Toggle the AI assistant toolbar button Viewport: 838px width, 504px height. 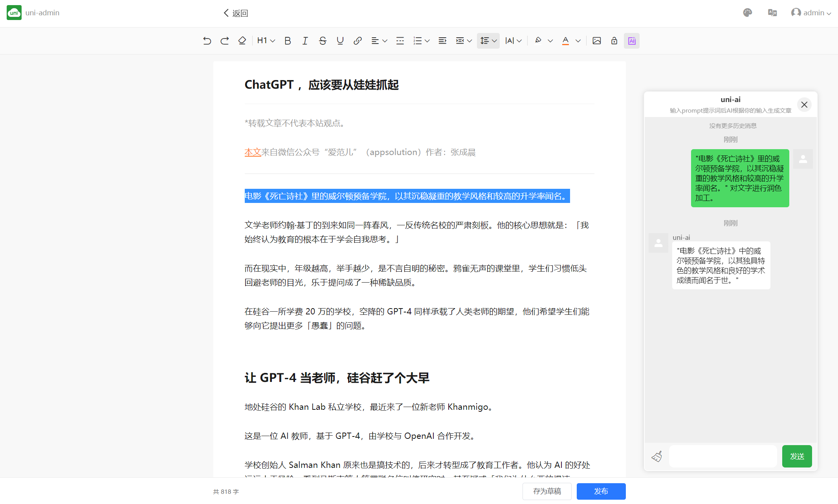(x=632, y=41)
